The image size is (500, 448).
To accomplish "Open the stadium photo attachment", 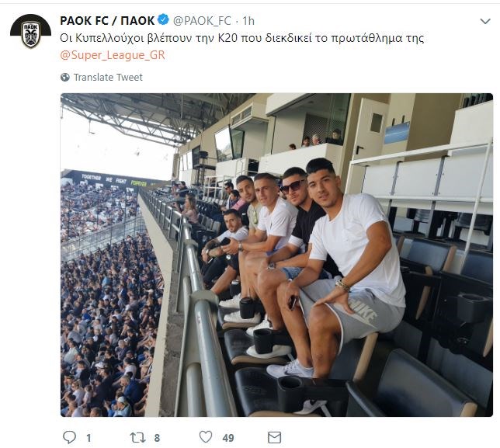I will tap(276, 255).
